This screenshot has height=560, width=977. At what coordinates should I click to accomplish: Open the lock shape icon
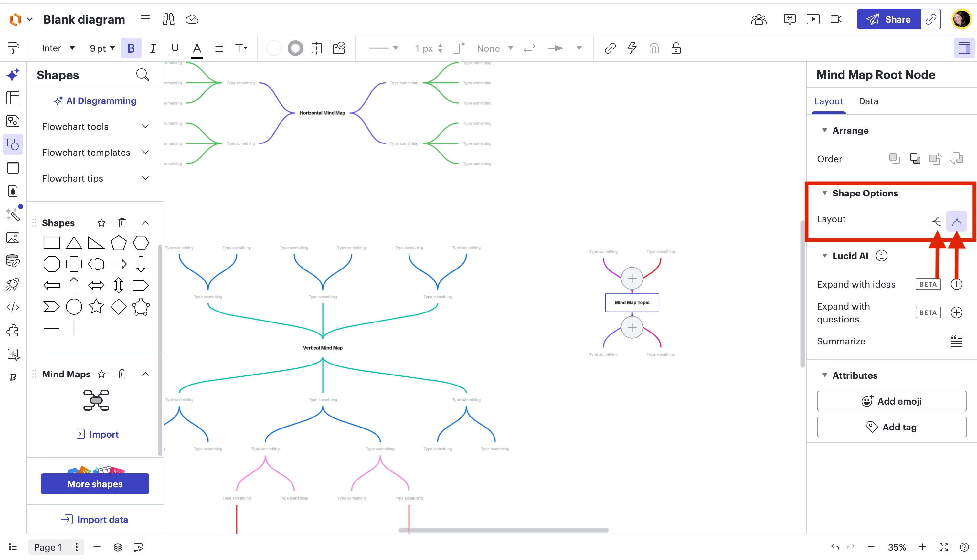676,48
